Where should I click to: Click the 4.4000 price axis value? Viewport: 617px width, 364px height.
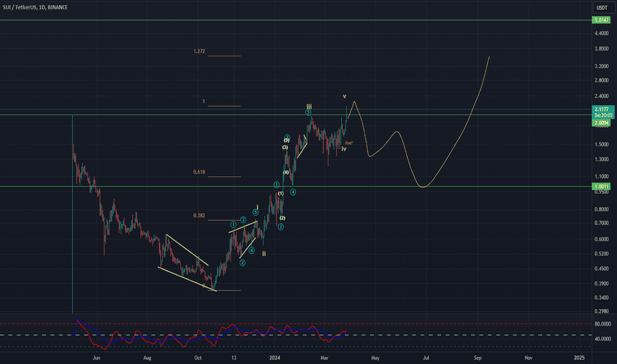click(x=602, y=34)
